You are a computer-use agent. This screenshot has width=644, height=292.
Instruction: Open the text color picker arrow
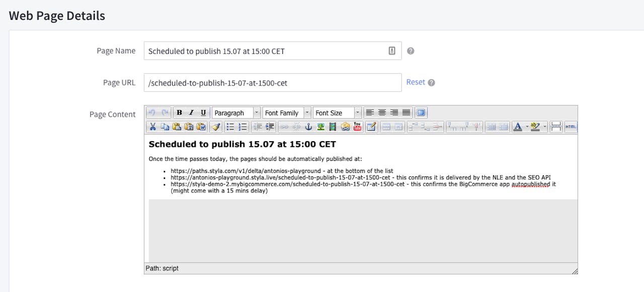tap(527, 127)
